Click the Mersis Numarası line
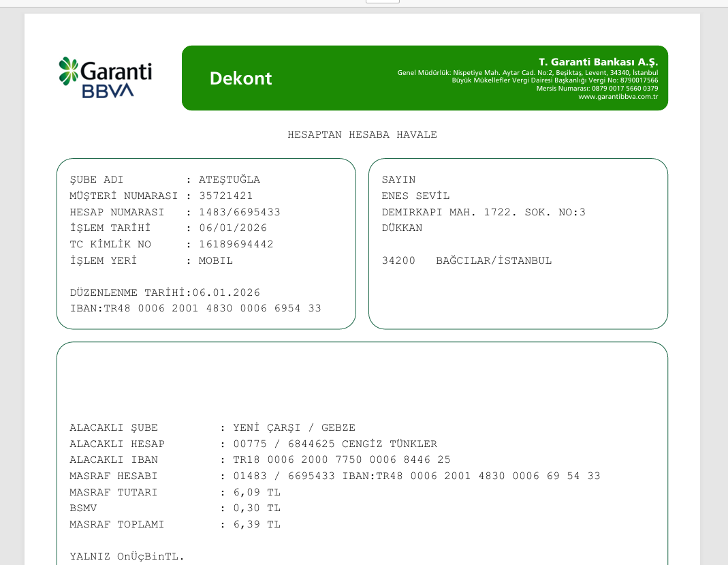Image resolution: width=728 pixels, height=565 pixels. tap(597, 89)
